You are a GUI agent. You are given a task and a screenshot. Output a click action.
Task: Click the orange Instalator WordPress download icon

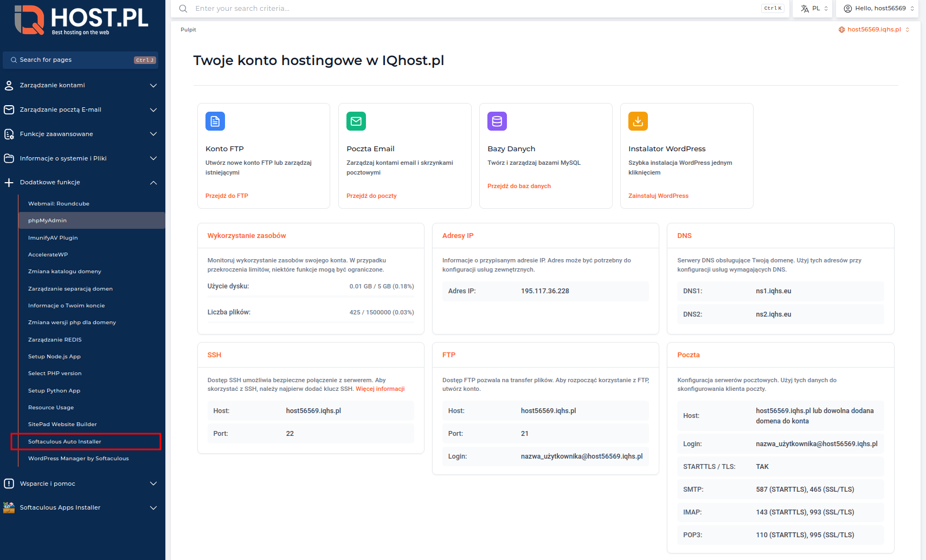point(638,121)
